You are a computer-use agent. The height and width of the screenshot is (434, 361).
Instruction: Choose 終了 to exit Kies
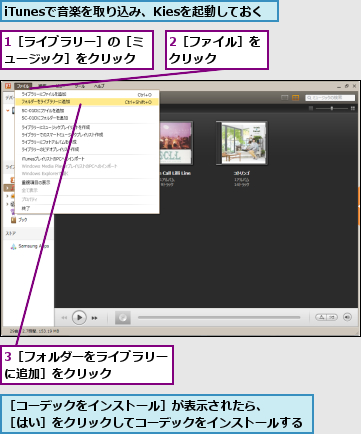click(x=87, y=208)
